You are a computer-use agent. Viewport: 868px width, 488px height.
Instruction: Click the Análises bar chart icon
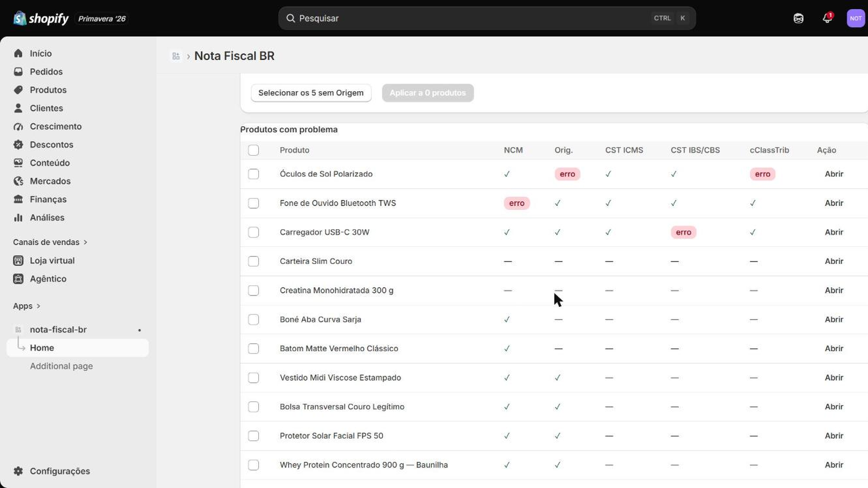tap(18, 217)
